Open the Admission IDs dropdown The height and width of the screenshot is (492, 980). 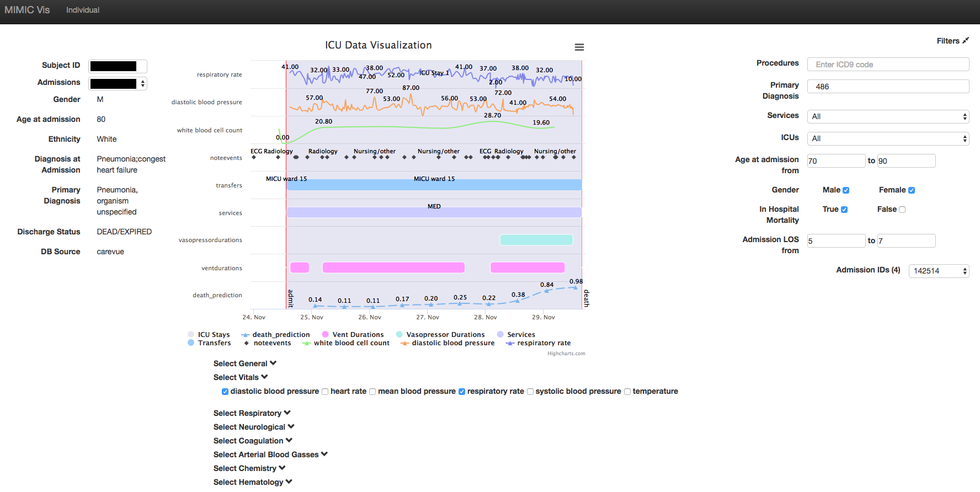939,271
